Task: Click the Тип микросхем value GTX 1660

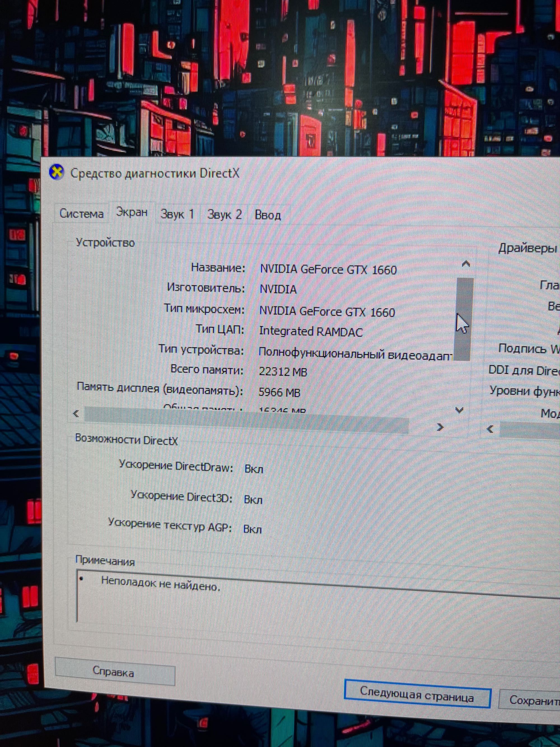Action: (327, 311)
